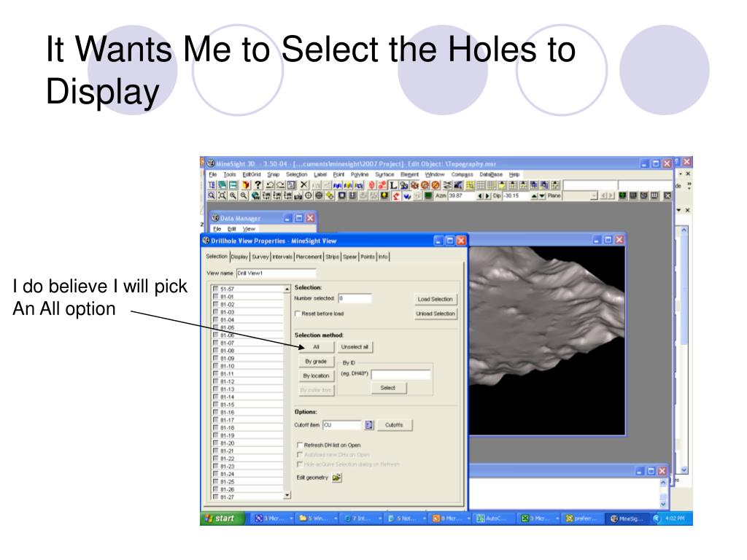Open the Polyline menu
The height and width of the screenshot is (560, 747).
pos(360,175)
